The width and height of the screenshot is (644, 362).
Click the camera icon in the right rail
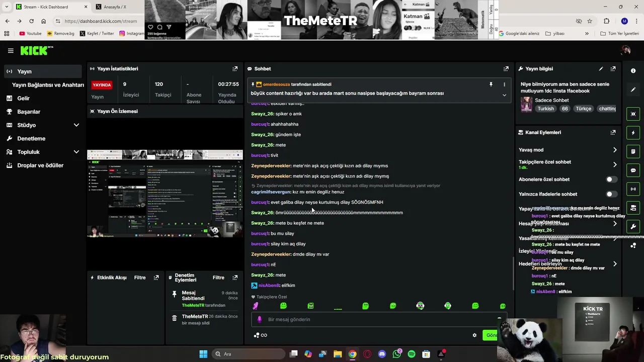tap(633, 208)
